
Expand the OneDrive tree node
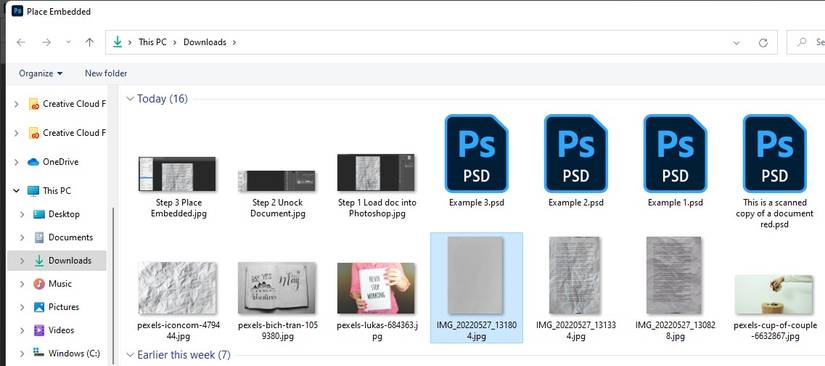coord(16,162)
